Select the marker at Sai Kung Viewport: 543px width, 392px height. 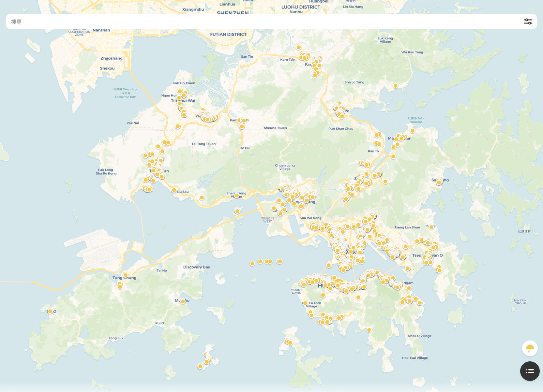click(x=439, y=182)
